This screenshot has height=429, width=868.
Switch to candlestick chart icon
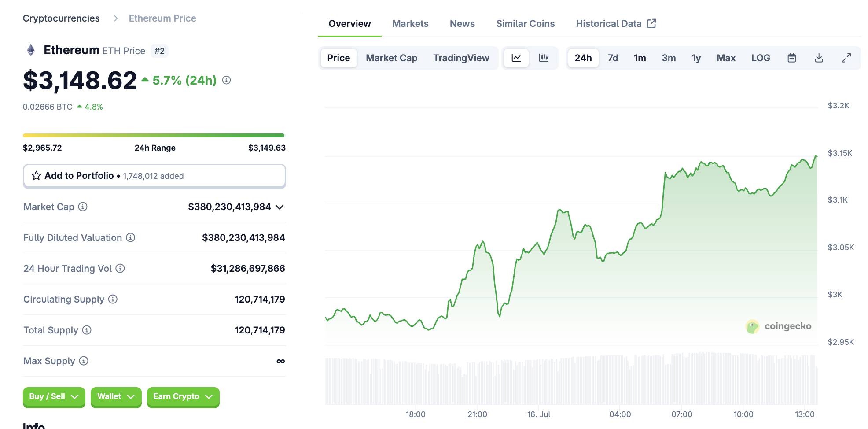click(x=544, y=58)
